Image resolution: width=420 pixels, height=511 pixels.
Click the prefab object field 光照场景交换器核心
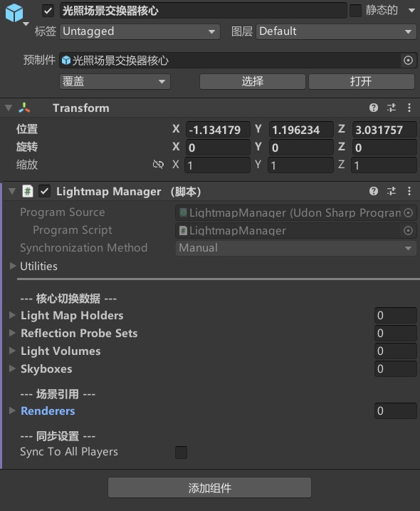point(229,61)
